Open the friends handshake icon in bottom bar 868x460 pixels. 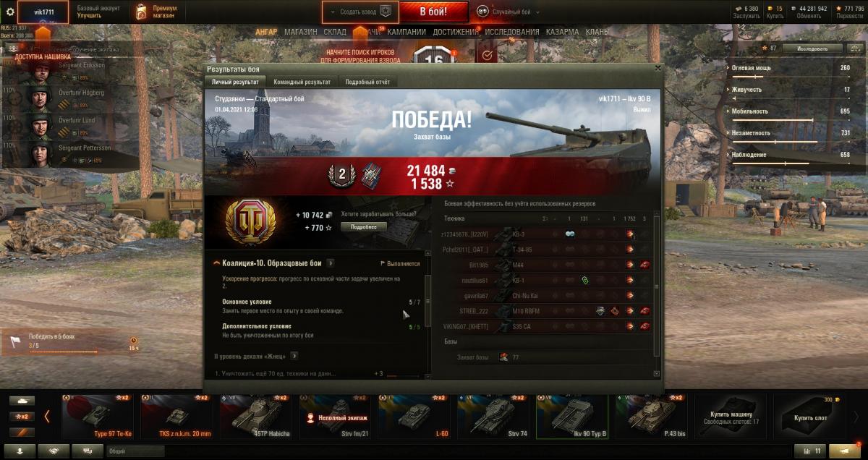coord(53,451)
